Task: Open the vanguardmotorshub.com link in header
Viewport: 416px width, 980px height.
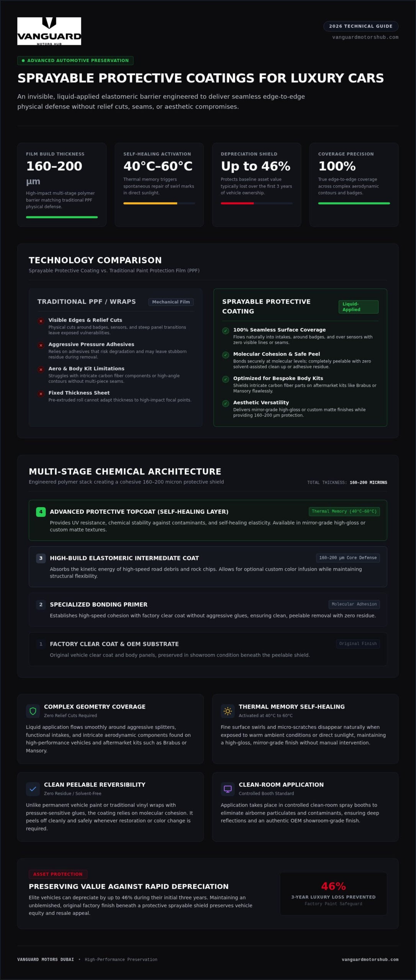Action: point(365,37)
